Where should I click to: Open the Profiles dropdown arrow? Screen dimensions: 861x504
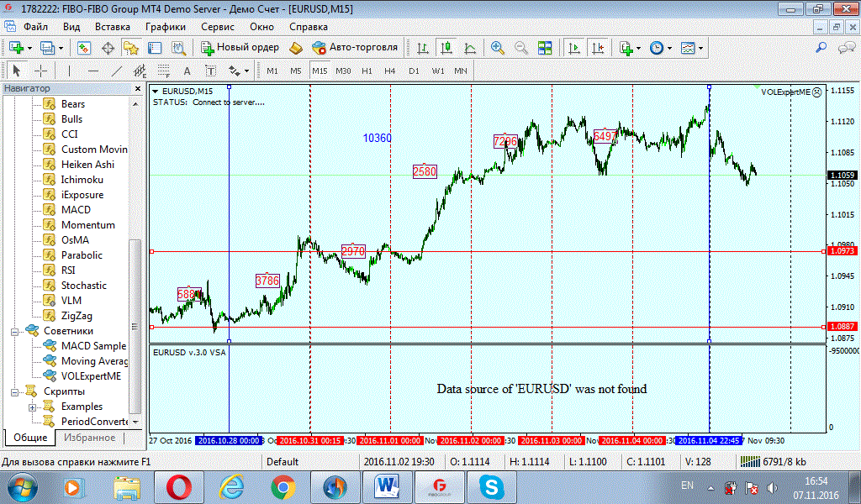tap(61, 48)
